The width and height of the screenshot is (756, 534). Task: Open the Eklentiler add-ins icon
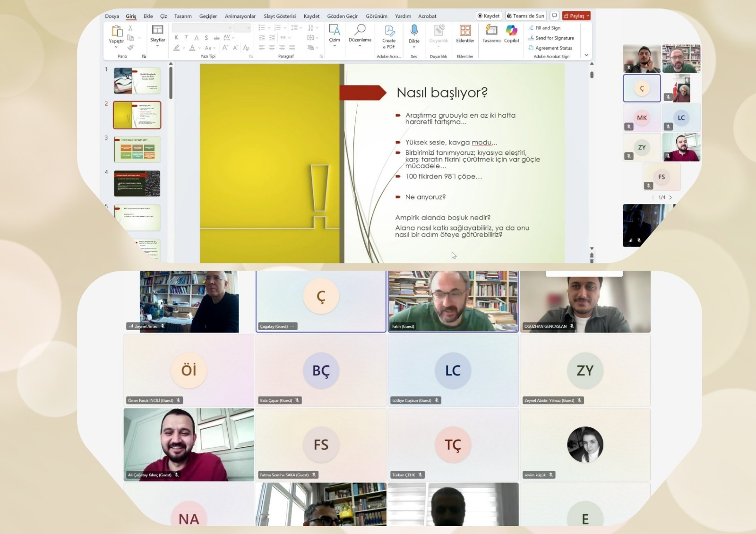click(x=465, y=31)
